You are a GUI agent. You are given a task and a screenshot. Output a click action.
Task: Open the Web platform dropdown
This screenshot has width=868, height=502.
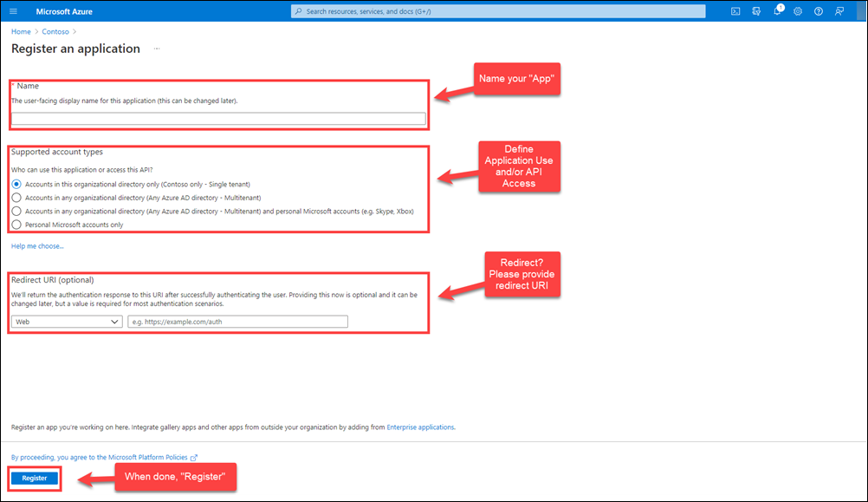(x=67, y=321)
